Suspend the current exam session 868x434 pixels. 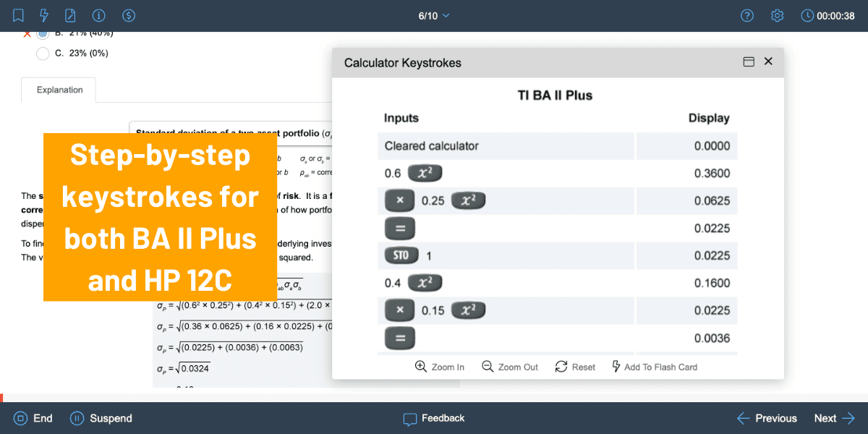pos(101,418)
